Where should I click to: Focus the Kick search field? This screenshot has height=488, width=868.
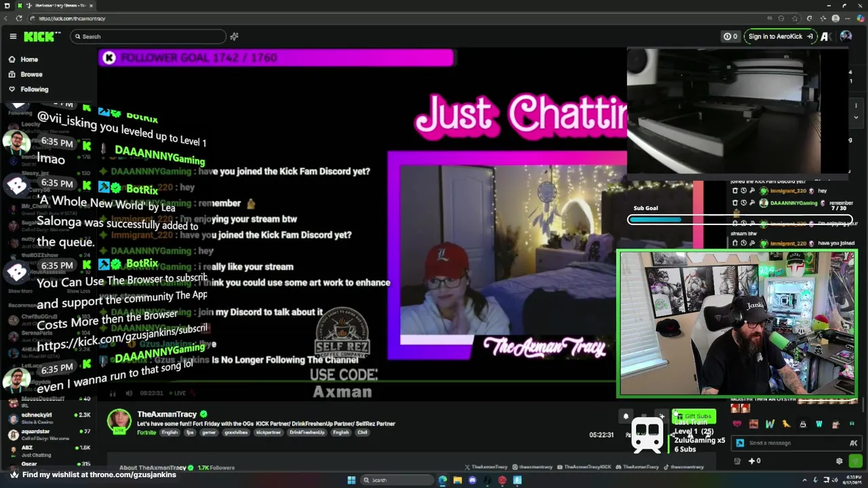tap(148, 37)
